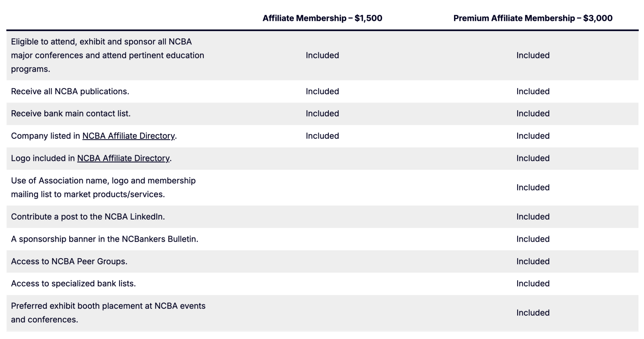644x339 pixels.
Task: Select Affiliate "Included" in bank contact list row
Action: point(322,114)
